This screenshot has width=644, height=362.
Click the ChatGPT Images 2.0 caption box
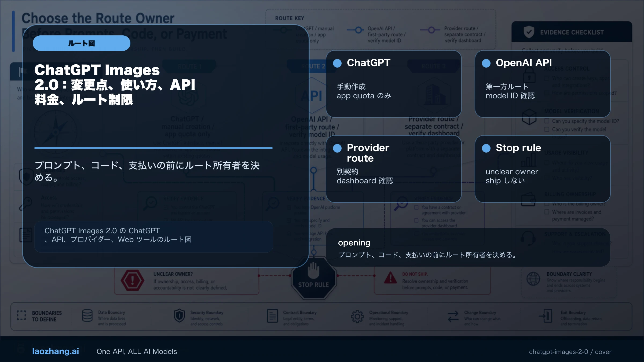pyautogui.click(x=153, y=237)
